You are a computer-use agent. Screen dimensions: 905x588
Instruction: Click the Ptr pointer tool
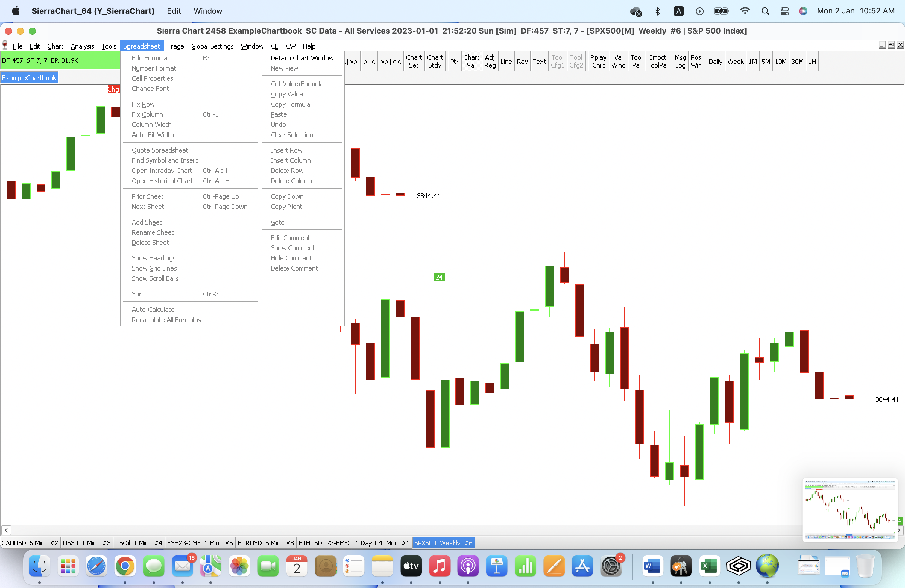click(454, 62)
